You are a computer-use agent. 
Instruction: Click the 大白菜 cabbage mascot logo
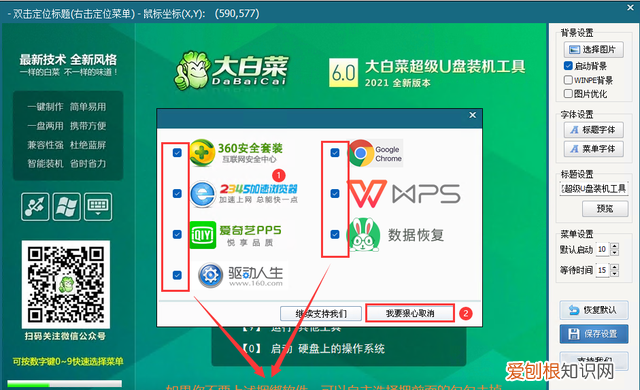(x=192, y=70)
